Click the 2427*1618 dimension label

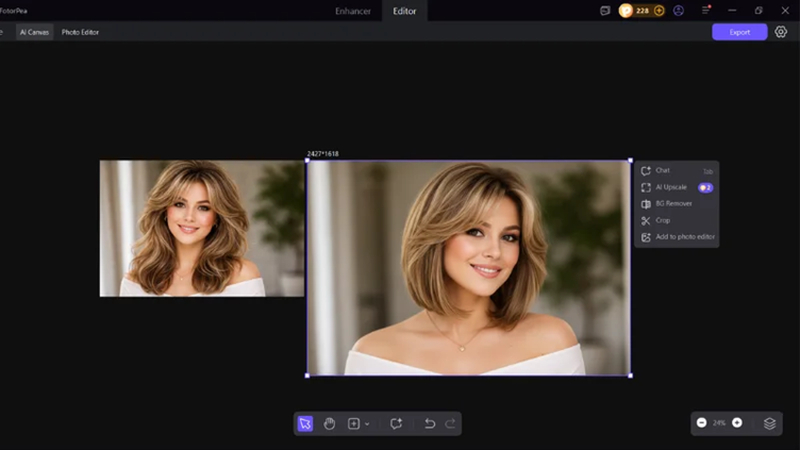323,154
